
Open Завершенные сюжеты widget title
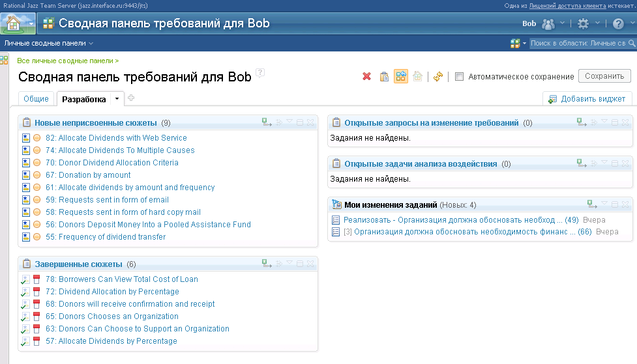(x=78, y=264)
